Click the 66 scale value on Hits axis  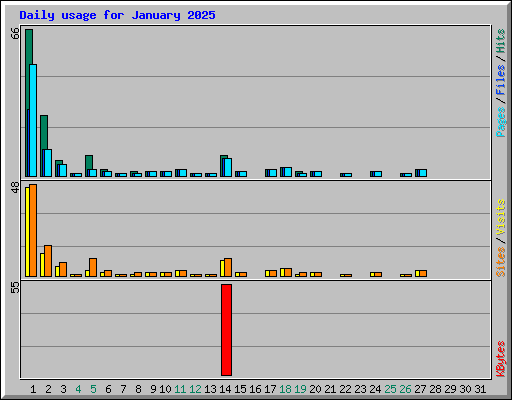(15, 33)
